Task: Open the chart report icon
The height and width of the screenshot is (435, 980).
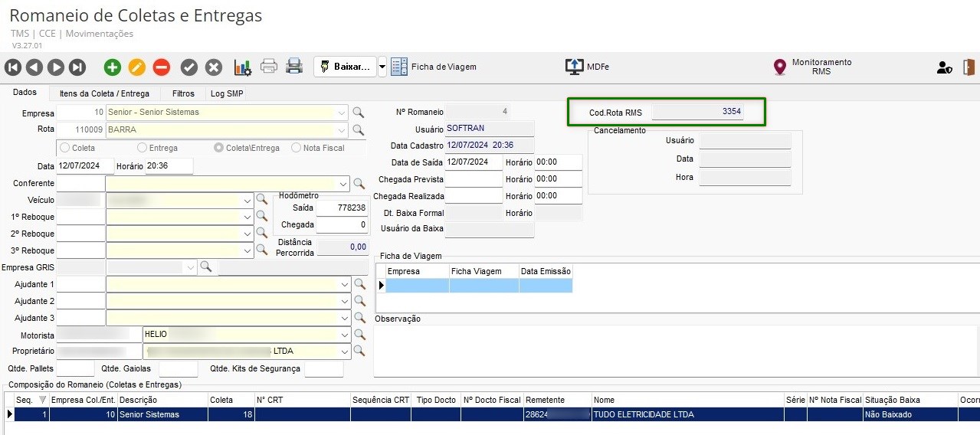Action: [x=243, y=67]
